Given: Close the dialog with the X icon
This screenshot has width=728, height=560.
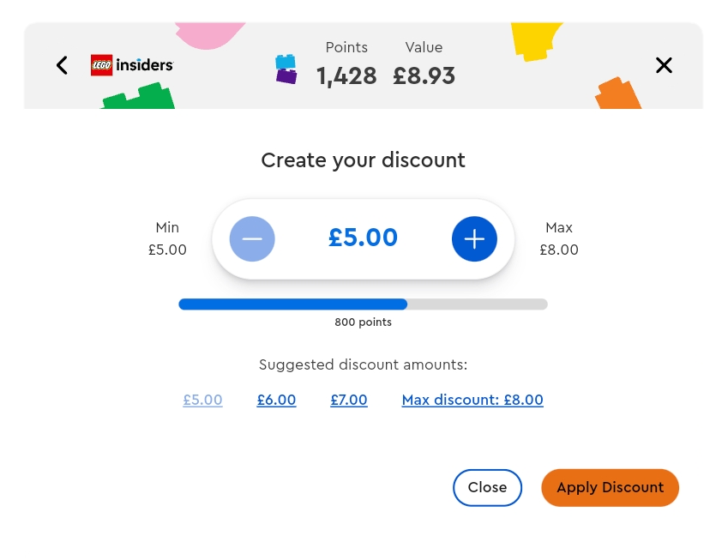Looking at the screenshot, I should (x=664, y=65).
